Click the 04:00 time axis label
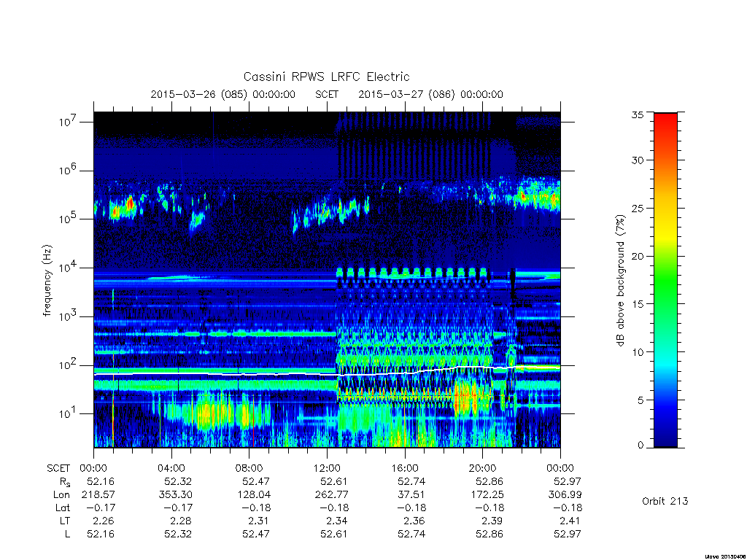 click(171, 468)
